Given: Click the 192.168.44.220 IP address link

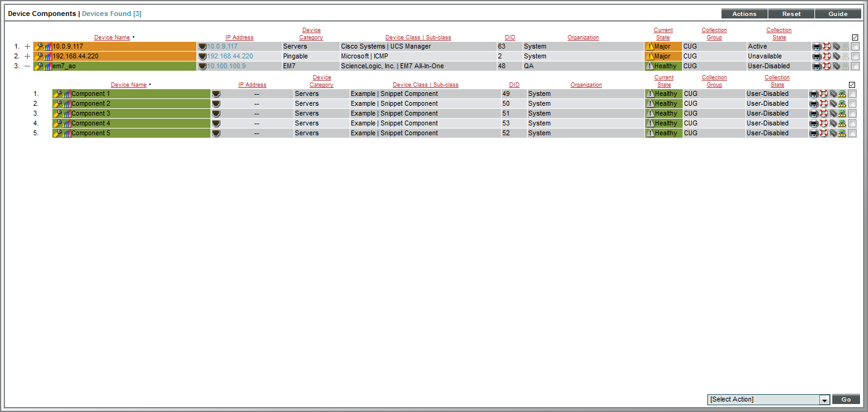Looking at the screenshot, I should pos(230,57).
